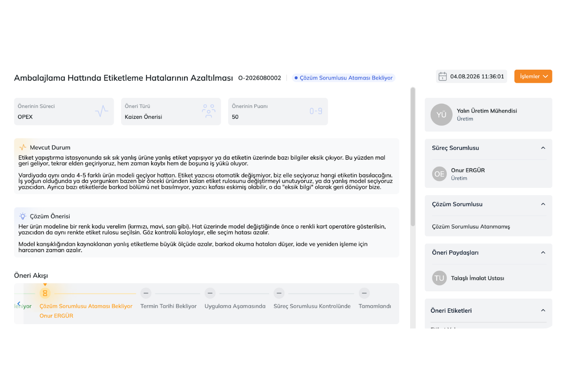This screenshot has height=392, width=566.
Task: Click the date 04.08.2026 11:36:01
Action: tap(477, 77)
